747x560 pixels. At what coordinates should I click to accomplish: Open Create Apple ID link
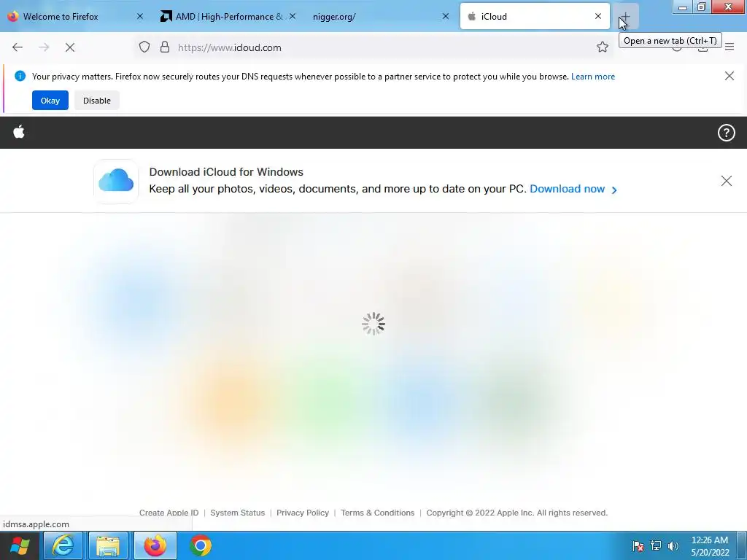point(169,513)
